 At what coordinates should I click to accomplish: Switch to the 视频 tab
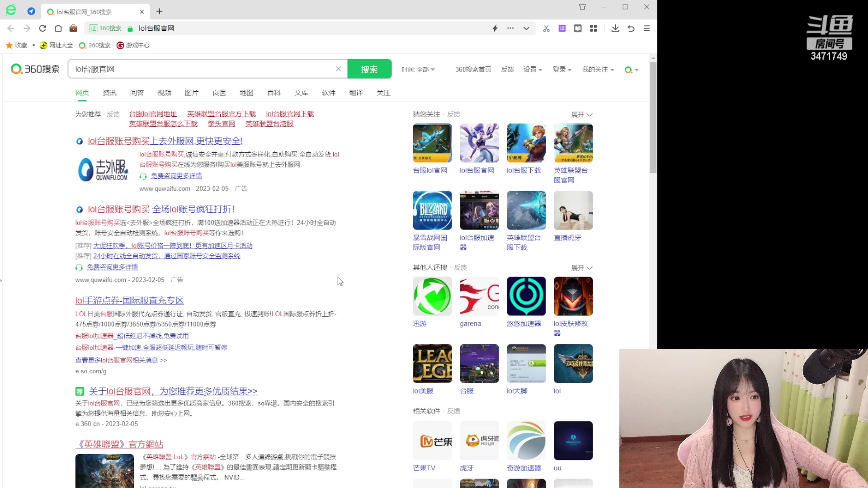(x=164, y=93)
